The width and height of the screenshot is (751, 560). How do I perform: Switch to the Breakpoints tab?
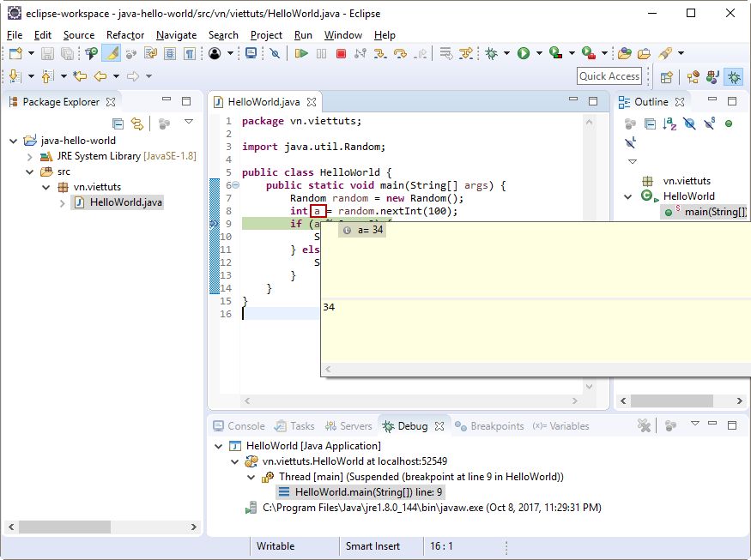[x=489, y=426]
